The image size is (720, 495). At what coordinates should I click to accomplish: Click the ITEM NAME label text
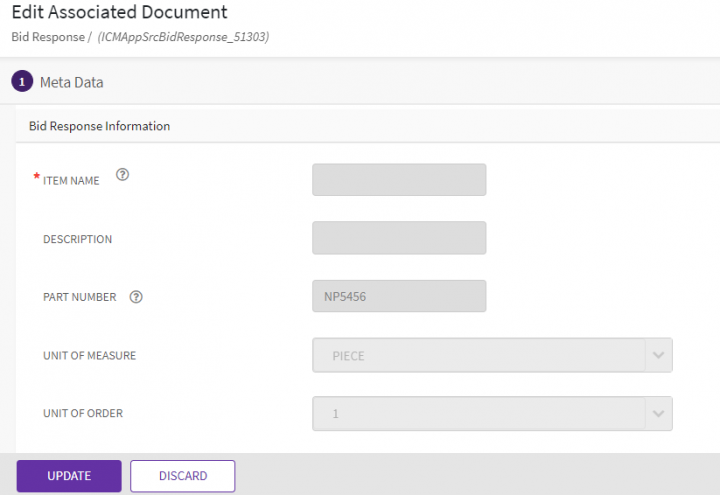coord(71,181)
